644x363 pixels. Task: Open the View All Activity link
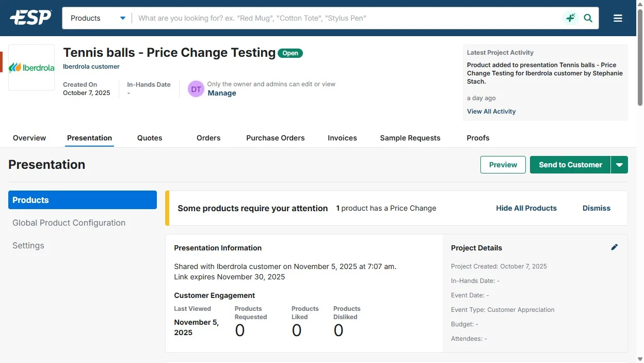point(491,112)
